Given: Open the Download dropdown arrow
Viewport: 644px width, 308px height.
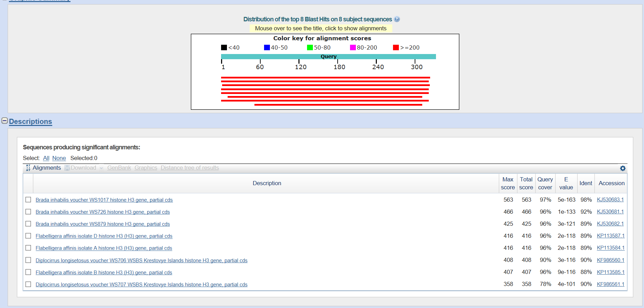Looking at the screenshot, I should [x=101, y=168].
